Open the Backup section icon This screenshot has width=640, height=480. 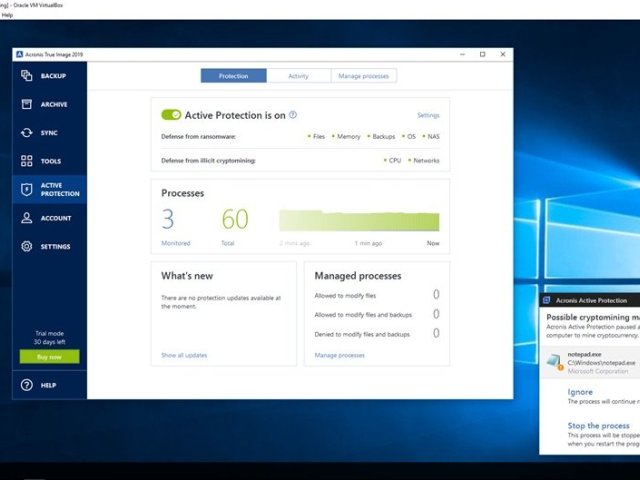click(x=27, y=76)
